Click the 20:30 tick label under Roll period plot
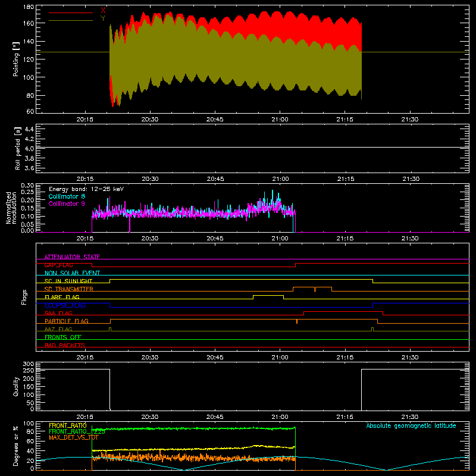 (x=150, y=179)
